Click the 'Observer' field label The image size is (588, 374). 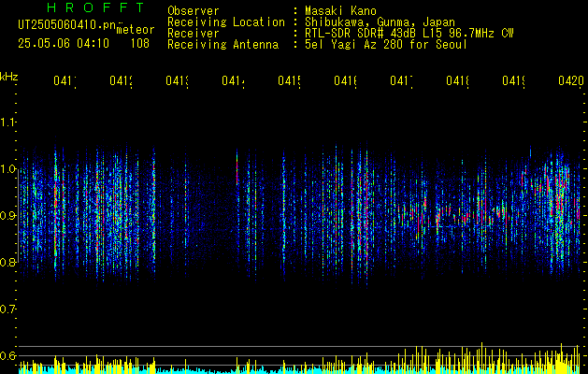(194, 10)
